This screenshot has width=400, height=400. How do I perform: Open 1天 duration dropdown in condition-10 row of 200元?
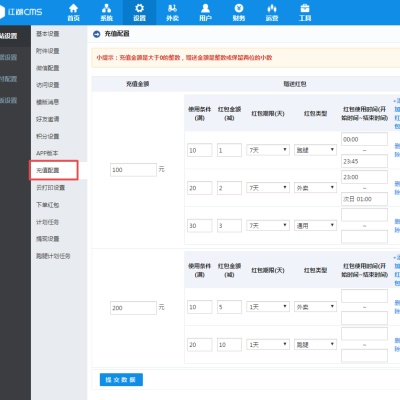[268, 307]
